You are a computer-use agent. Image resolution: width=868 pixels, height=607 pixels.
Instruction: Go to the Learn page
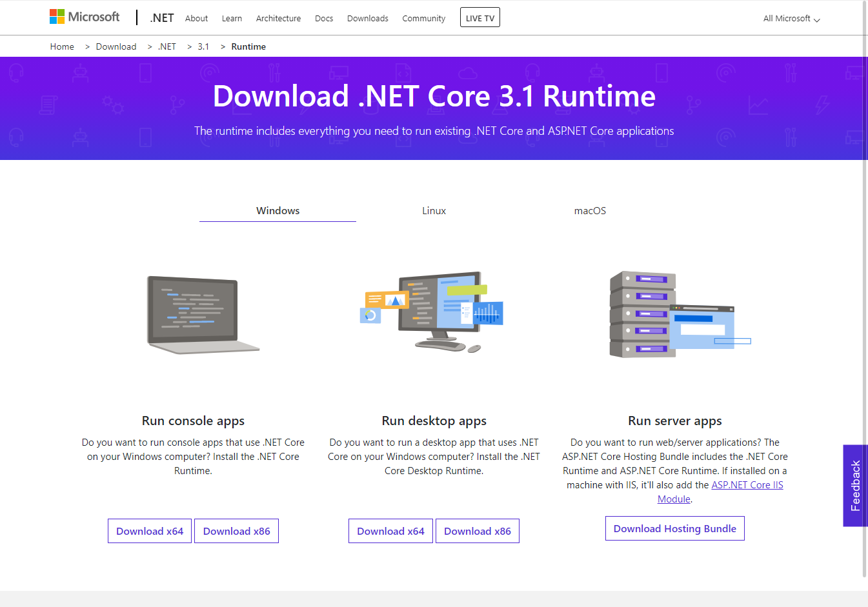[x=232, y=19]
